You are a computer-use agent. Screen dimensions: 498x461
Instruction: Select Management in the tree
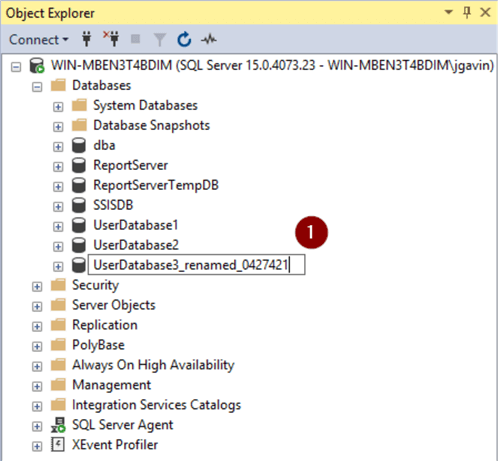click(112, 385)
